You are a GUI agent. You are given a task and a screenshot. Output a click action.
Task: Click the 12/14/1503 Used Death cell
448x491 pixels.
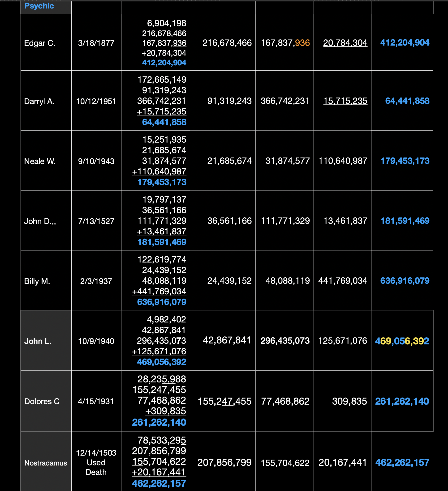pyautogui.click(x=96, y=462)
